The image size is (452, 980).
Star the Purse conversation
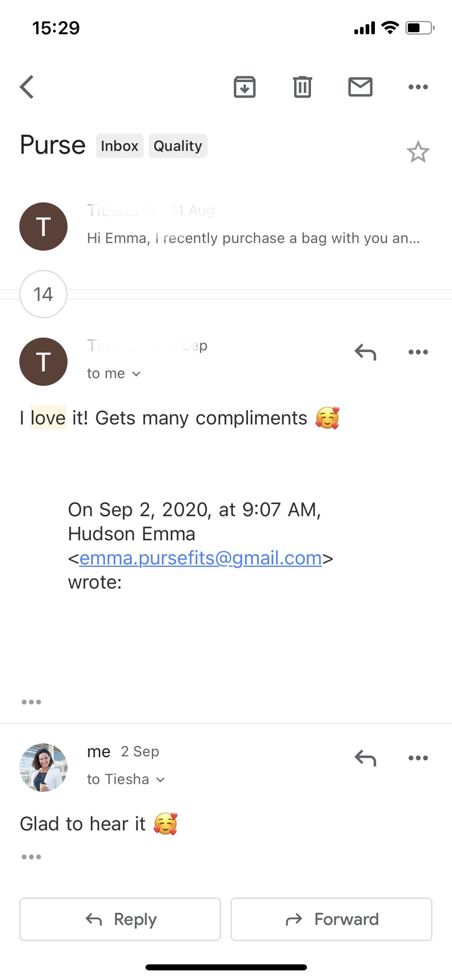pyautogui.click(x=418, y=152)
